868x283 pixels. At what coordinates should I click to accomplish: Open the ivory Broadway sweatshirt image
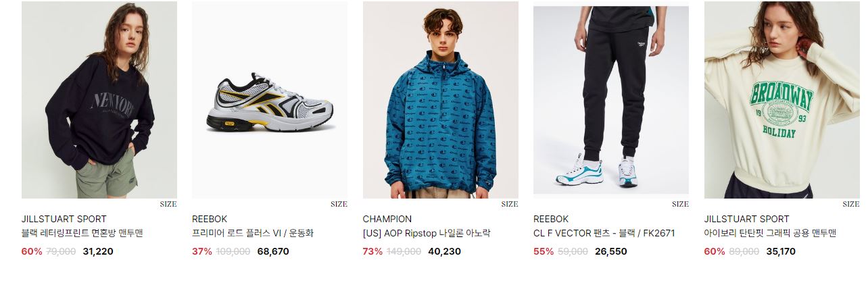pos(782,100)
